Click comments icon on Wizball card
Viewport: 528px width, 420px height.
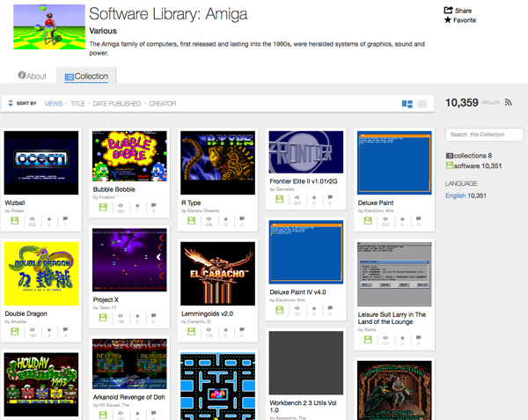pos(65,218)
